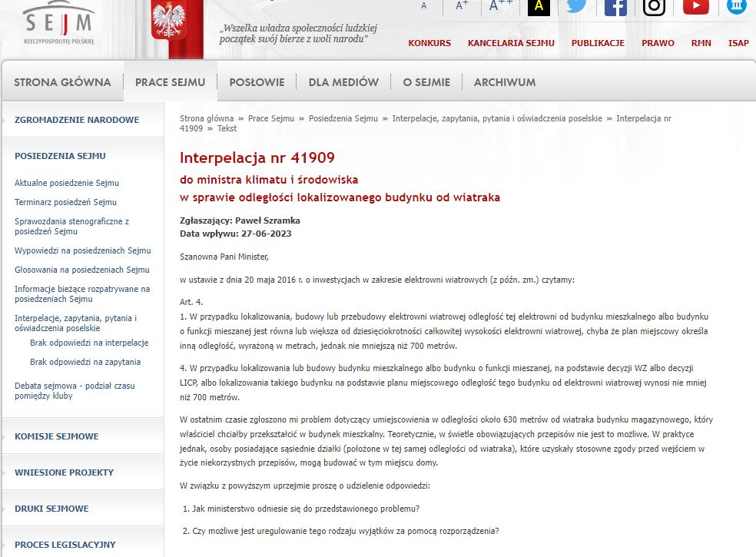Open the Kancelaria Sejmu top link
This screenshot has height=557, width=756.
click(511, 43)
